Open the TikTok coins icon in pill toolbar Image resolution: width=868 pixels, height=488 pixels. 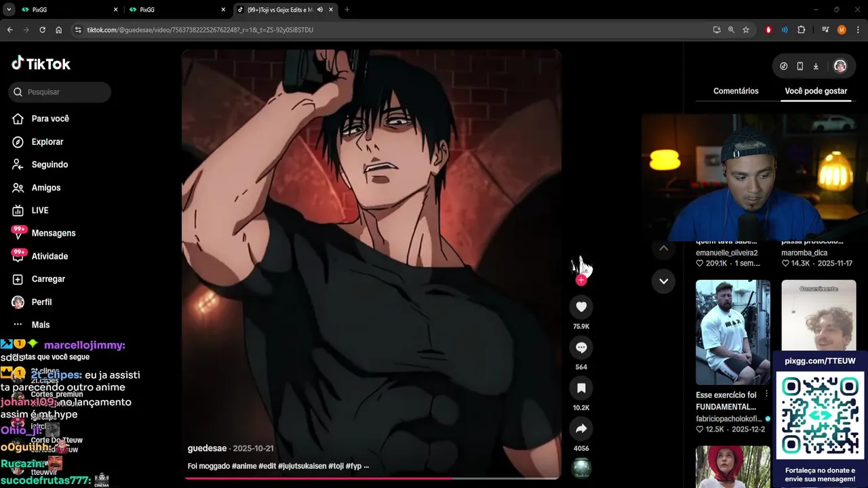(784, 66)
